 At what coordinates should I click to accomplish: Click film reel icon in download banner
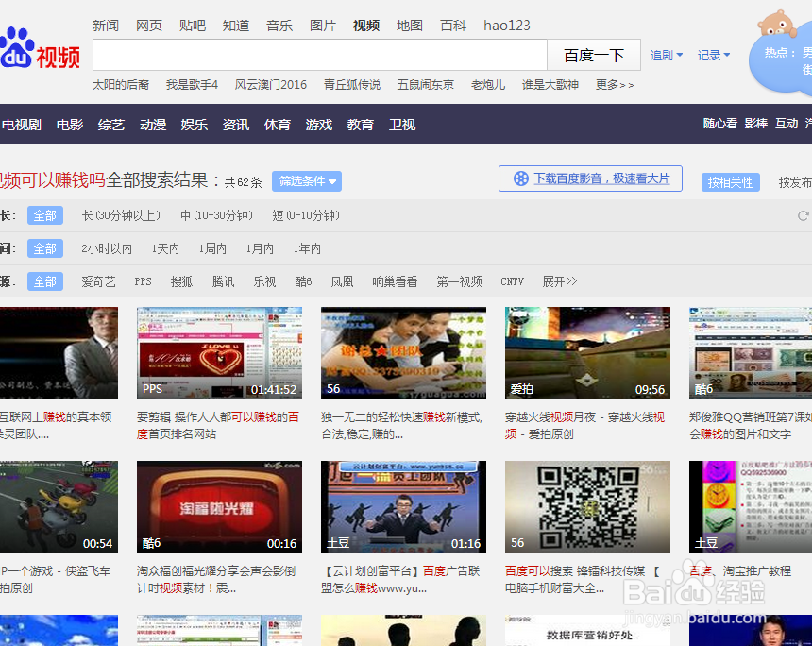click(520, 178)
